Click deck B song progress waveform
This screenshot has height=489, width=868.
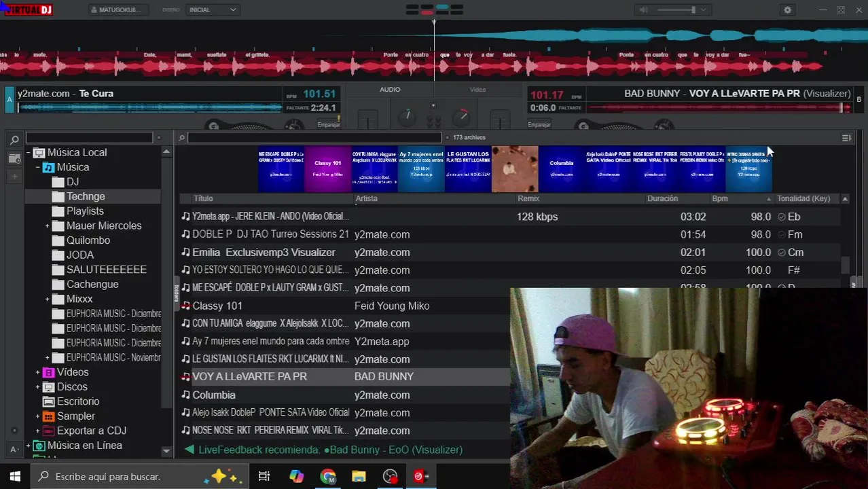pos(718,107)
